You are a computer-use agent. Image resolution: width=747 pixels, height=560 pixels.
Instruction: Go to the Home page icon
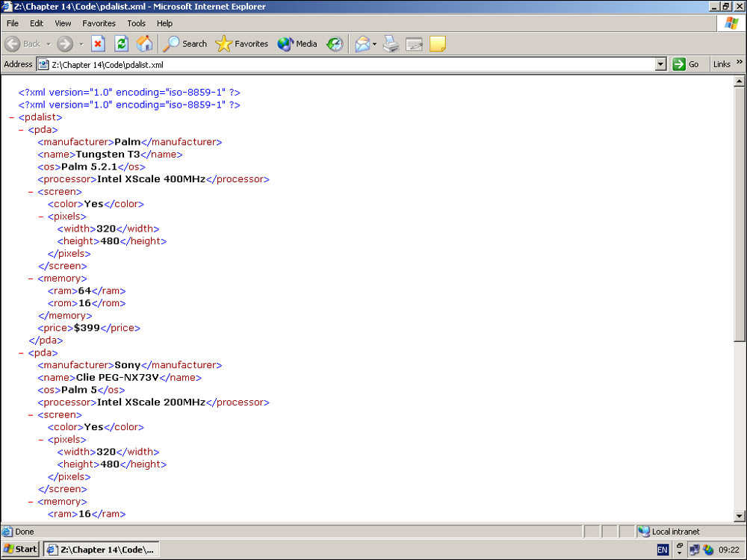pyautogui.click(x=144, y=44)
